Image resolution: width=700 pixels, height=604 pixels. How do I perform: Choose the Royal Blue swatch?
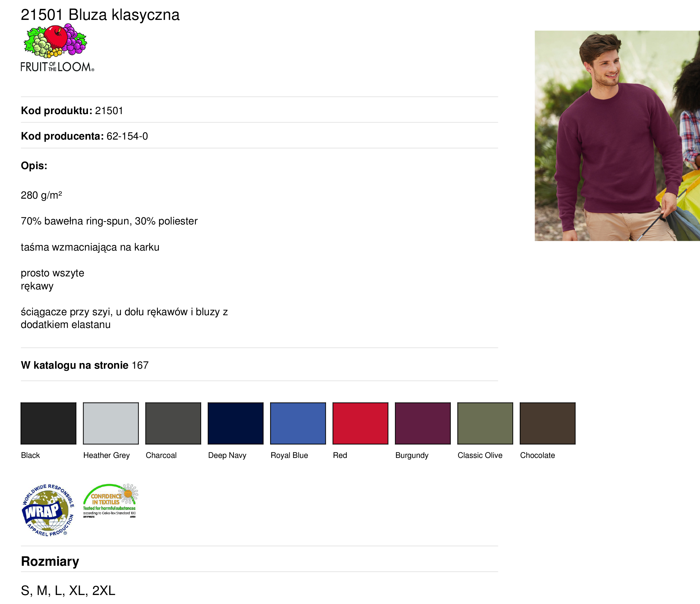click(298, 423)
